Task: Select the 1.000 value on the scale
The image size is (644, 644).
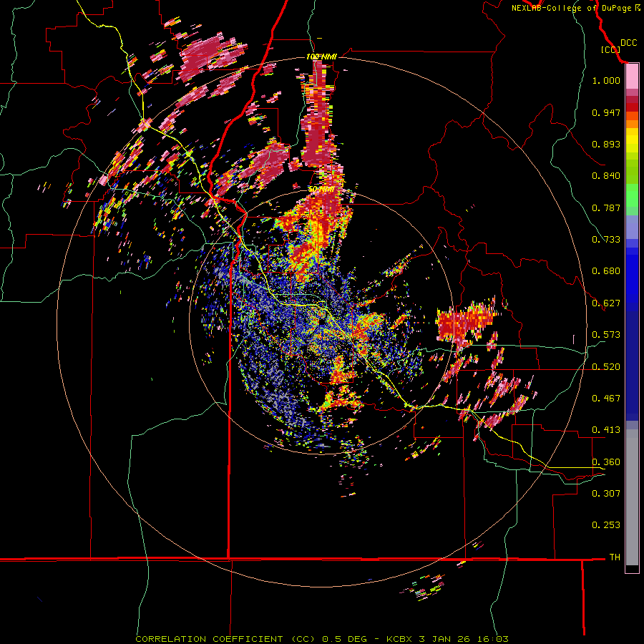Action: point(606,80)
